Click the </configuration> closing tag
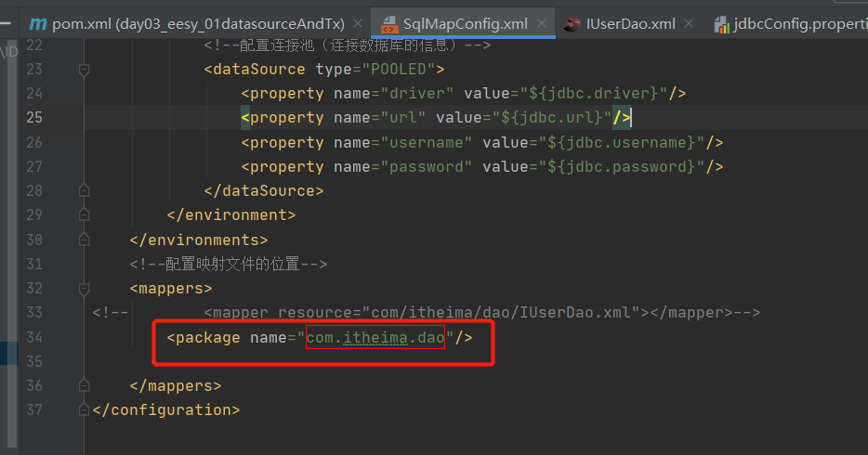 166,409
